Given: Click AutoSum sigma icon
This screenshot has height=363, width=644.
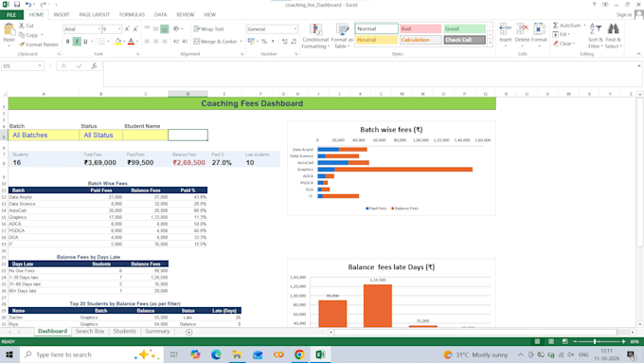Looking at the screenshot, I should pos(555,26).
